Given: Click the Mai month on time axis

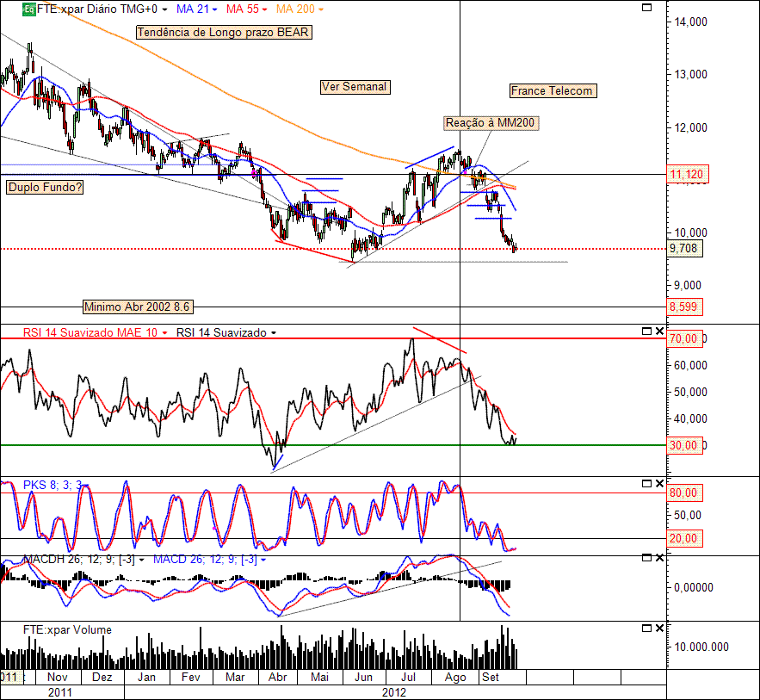Looking at the screenshot, I should [x=320, y=678].
